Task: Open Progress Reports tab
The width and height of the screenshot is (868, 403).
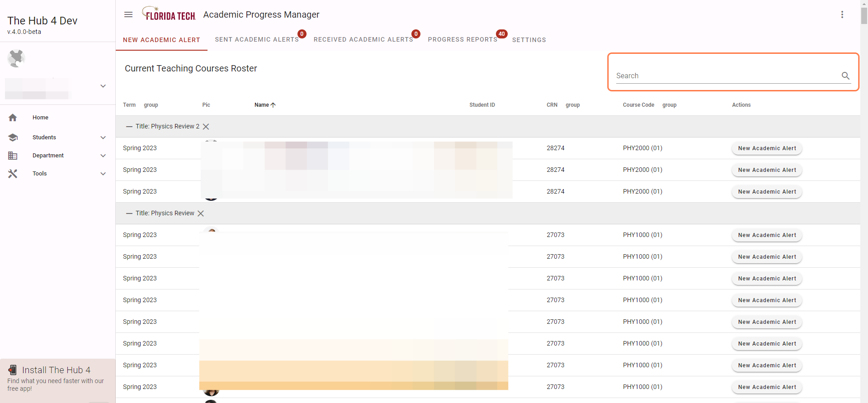Action: click(462, 40)
